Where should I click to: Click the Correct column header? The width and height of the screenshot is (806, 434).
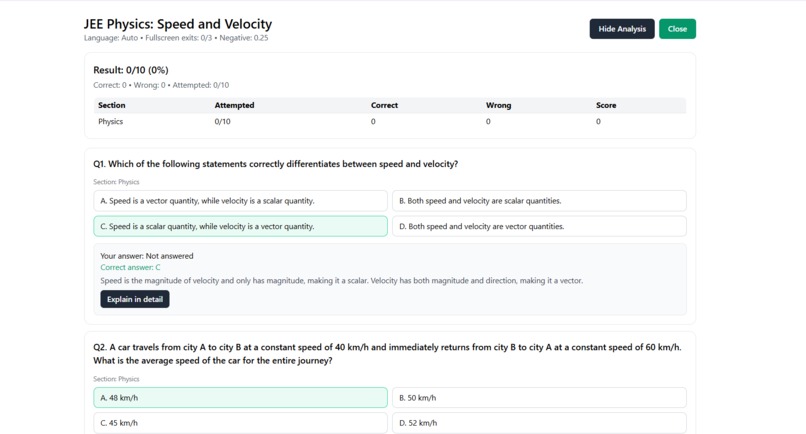click(x=384, y=105)
